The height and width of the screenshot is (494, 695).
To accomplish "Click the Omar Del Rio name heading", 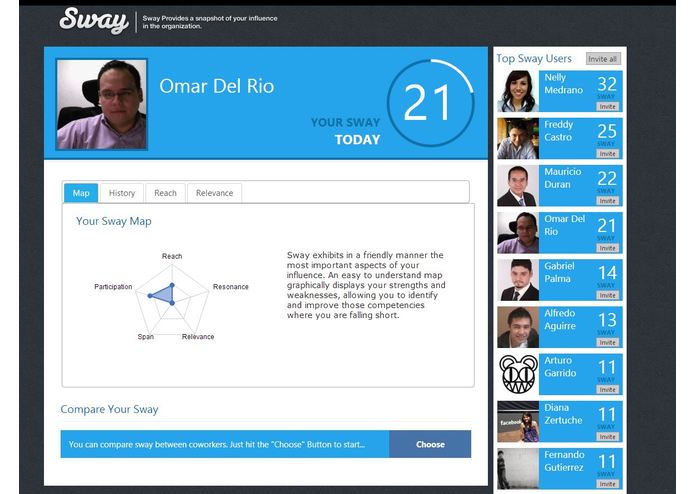I will pos(217,86).
